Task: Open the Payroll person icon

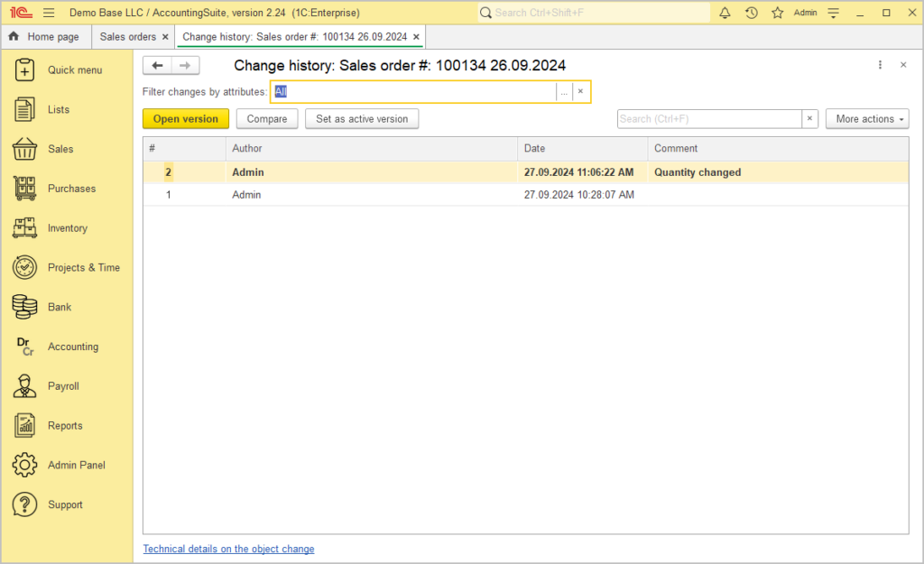Action: pyautogui.click(x=24, y=386)
